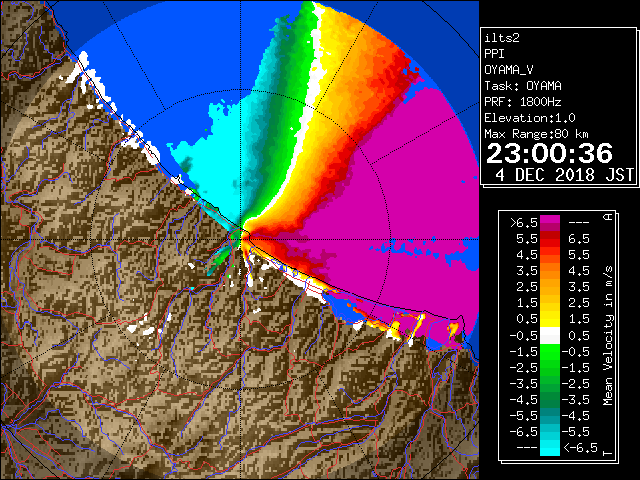Click the '>6.5' legend label
The image size is (640, 480).
[x=523, y=223]
